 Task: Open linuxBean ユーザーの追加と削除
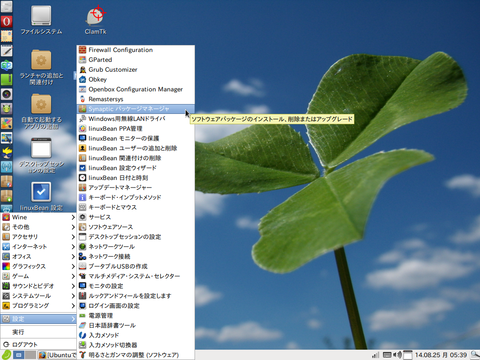click(x=136, y=148)
